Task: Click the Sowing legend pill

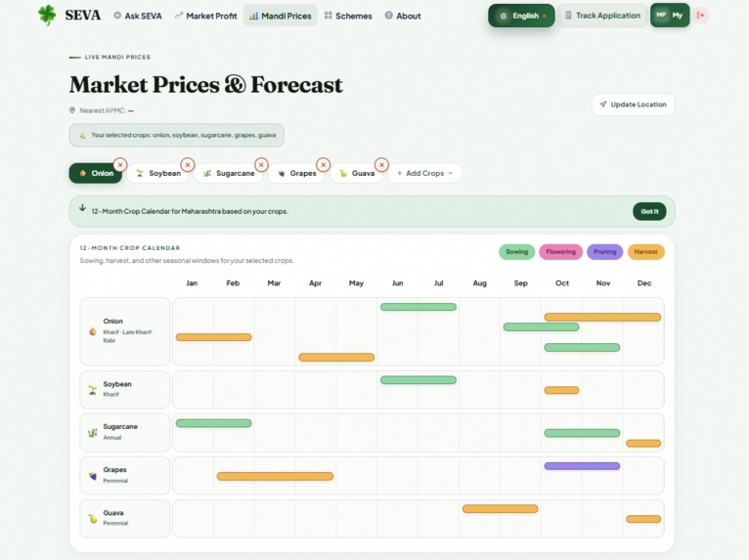Action: click(x=517, y=251)
